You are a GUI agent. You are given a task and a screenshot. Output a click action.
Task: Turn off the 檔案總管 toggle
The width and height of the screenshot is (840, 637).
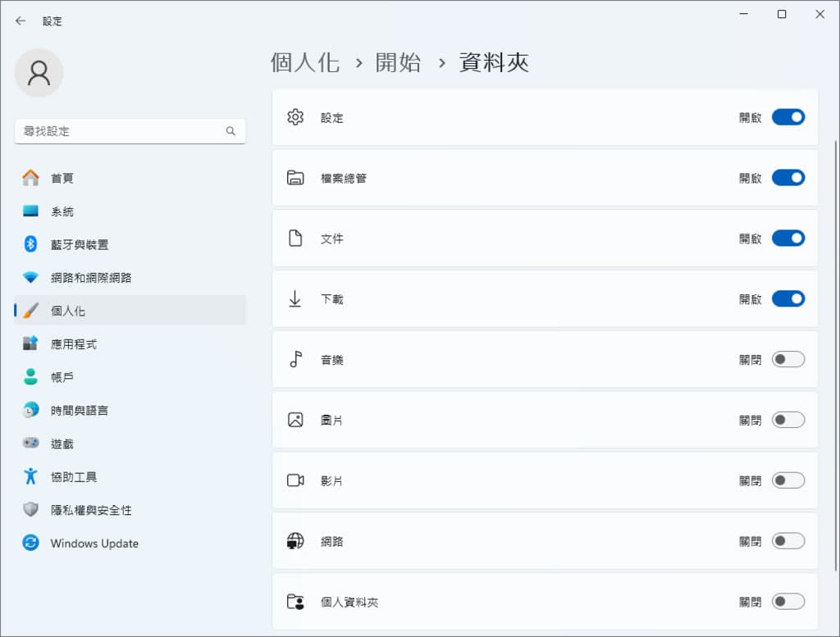tap(788, 178)
